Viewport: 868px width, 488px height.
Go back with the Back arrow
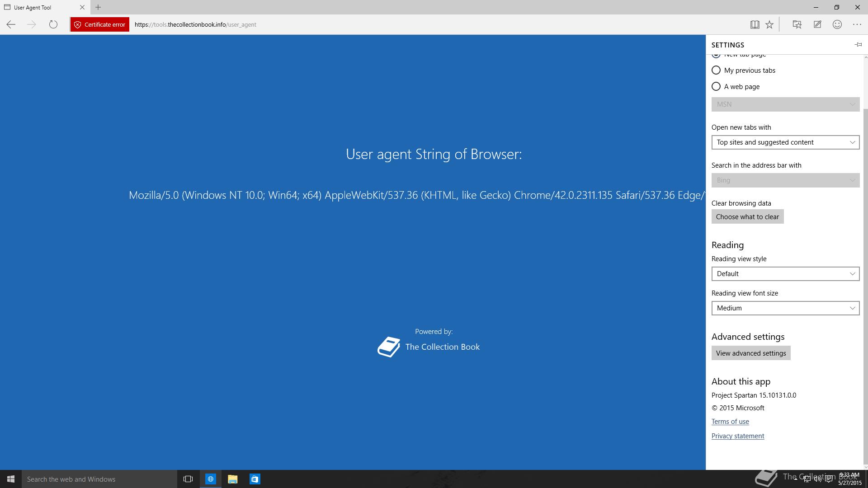[11, 24]
